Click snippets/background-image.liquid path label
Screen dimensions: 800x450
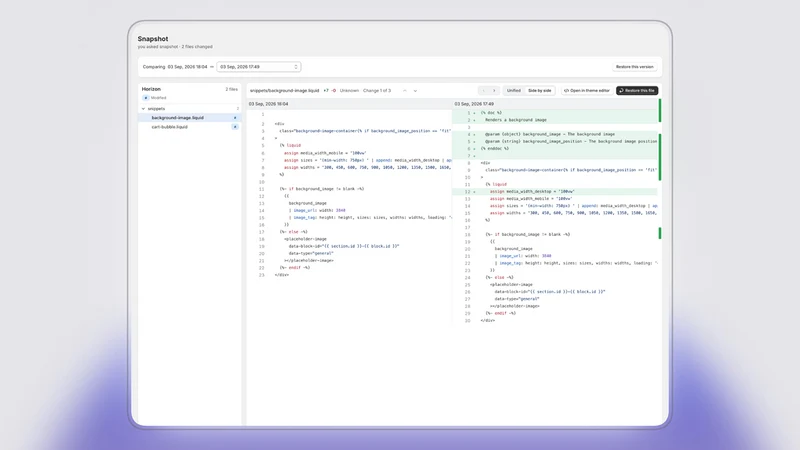click(284, 91)
